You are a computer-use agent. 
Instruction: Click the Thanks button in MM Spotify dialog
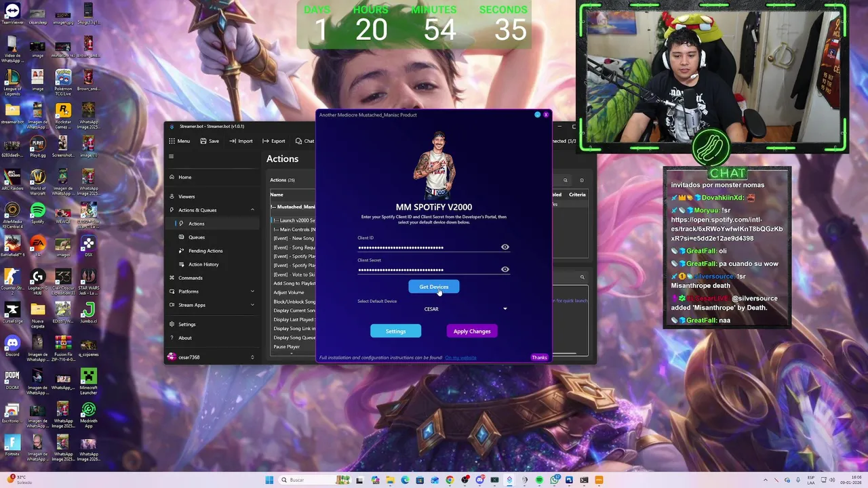pyautogui.click(x=539, y=357)
